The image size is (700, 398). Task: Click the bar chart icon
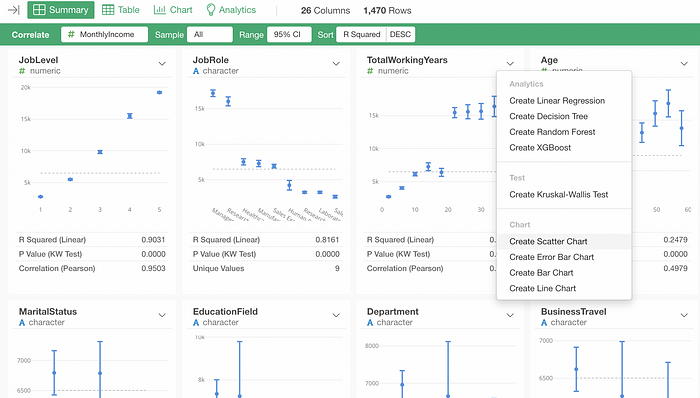click(x=159, y=10)
